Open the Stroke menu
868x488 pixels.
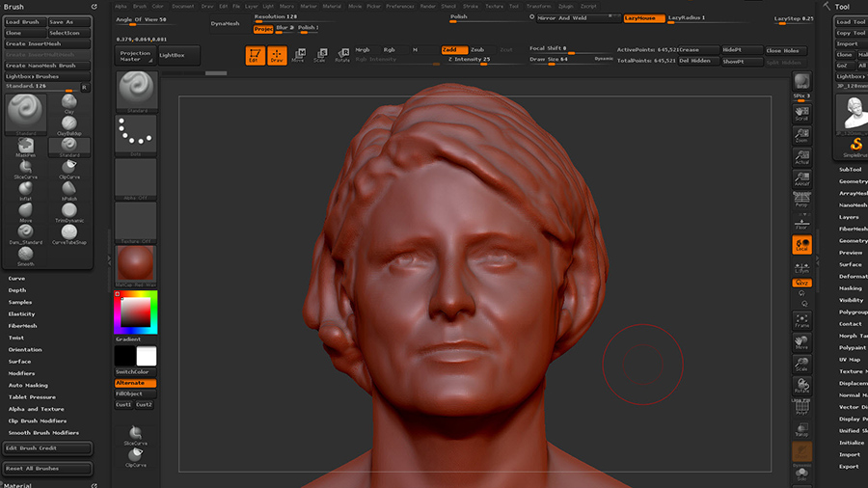point(471,6)
